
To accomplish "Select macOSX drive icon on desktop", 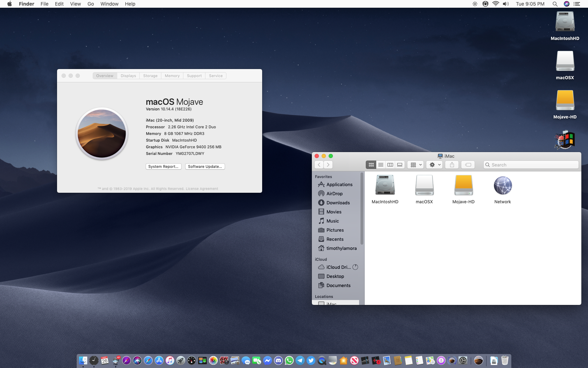I will (x=565, y=65).
